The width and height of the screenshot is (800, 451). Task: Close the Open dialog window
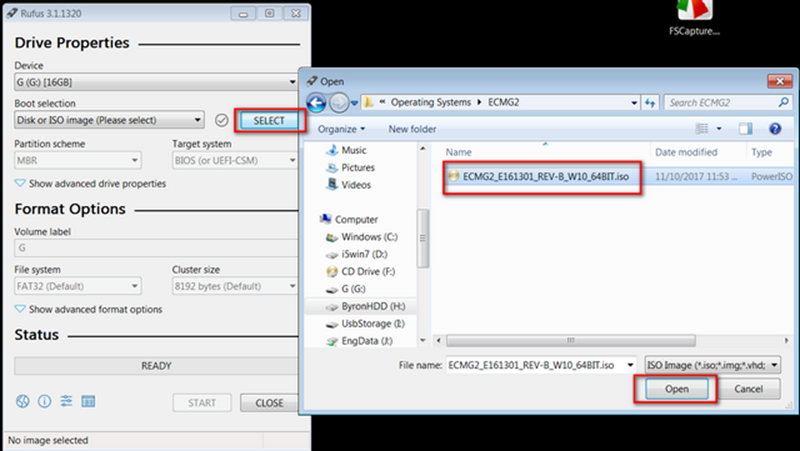pyautogui.click(x=780, y=81)
